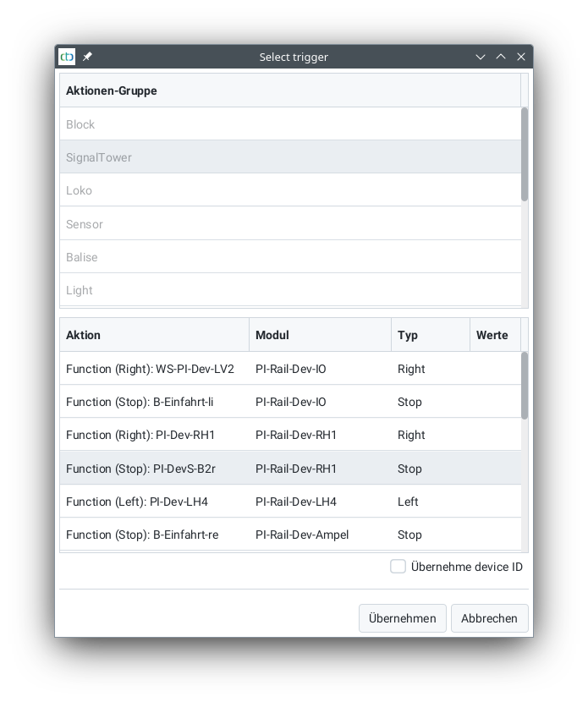The height and width of the screenshot is (702, 588).
Task: Enable the Übernehme device ID checkbox
Action: coord(398,566)
